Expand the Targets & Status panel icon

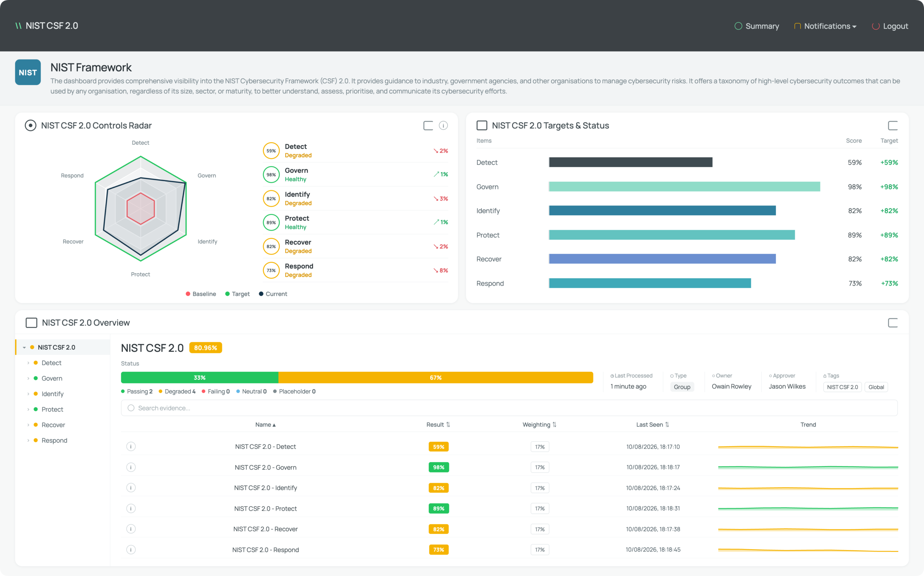coord(892,125)
